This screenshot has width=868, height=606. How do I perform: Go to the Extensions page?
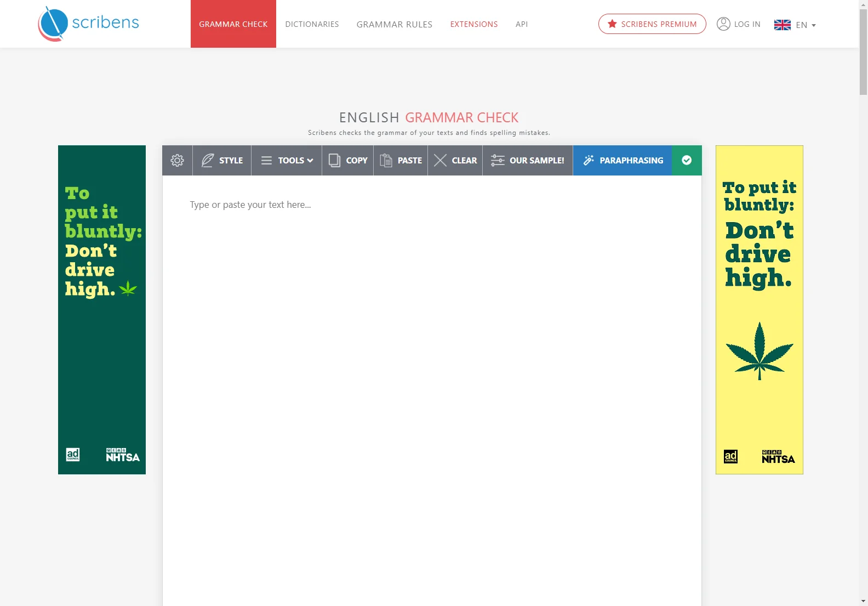click(474, 24)
